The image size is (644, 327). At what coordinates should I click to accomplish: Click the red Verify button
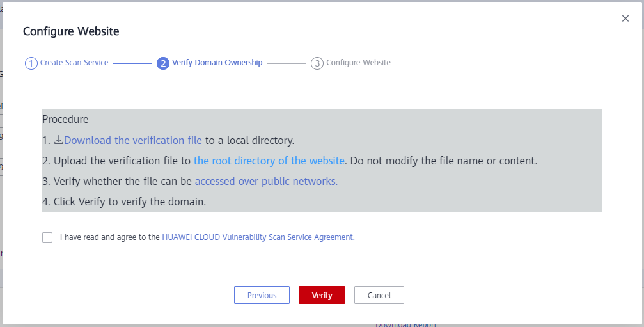(x=322, y=295)
